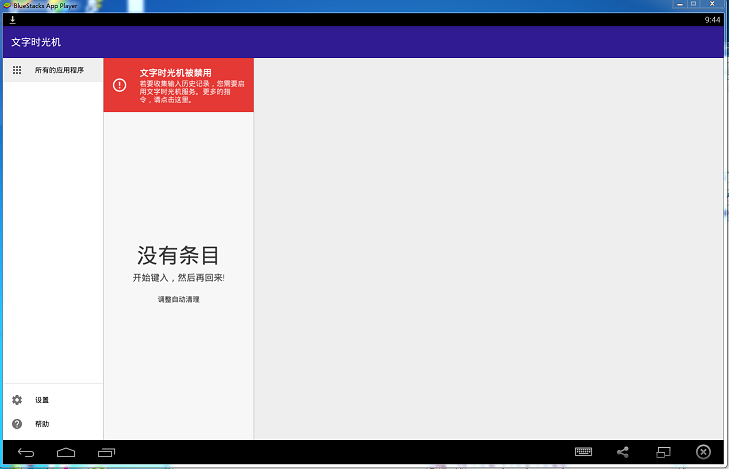Viewport: 729px width, 469px height.
Task: Click the circled X exit icon
Action: coord(702,452)
